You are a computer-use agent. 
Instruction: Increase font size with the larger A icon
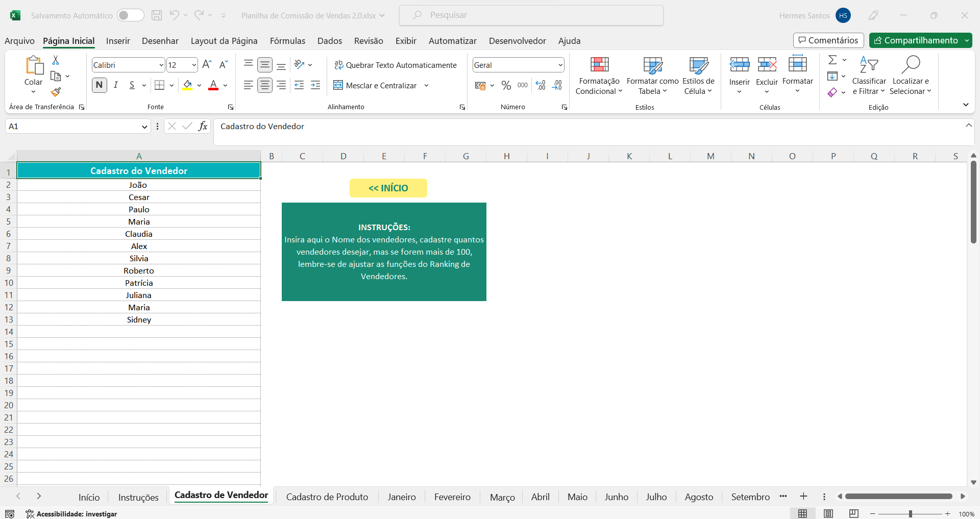click(x=207, y=64)
